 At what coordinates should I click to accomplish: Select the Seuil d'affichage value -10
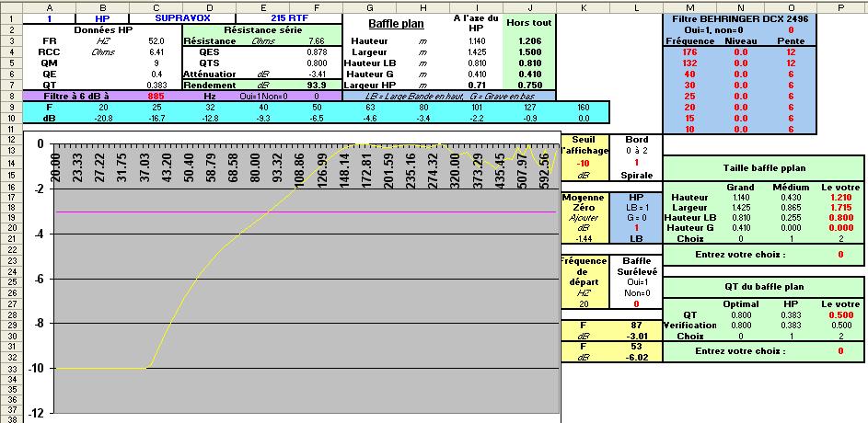[584, 163]
